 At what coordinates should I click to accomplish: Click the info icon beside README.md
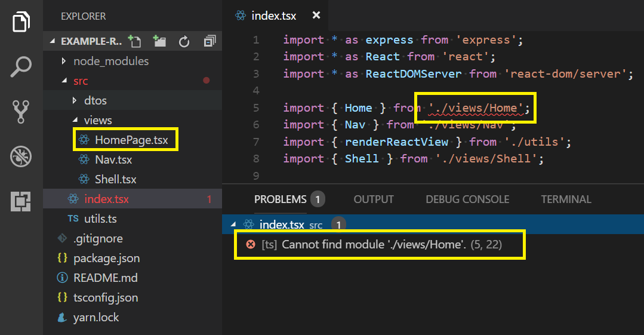point(63,278)
